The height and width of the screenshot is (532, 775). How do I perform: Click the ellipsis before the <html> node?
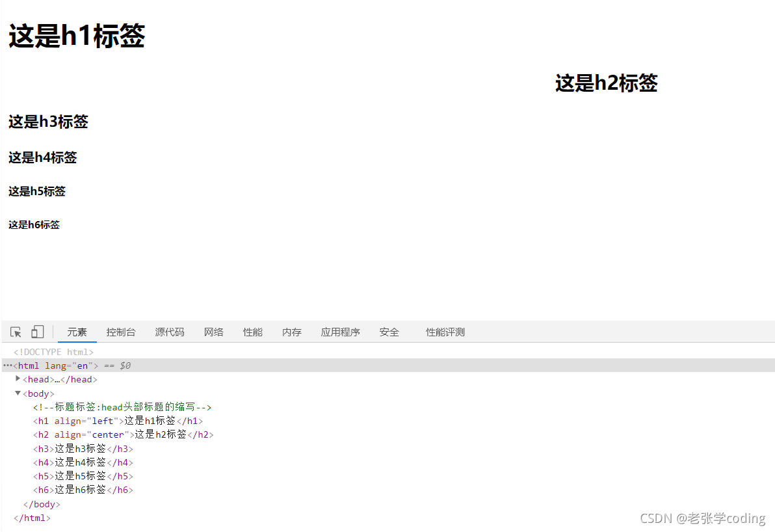7,366
